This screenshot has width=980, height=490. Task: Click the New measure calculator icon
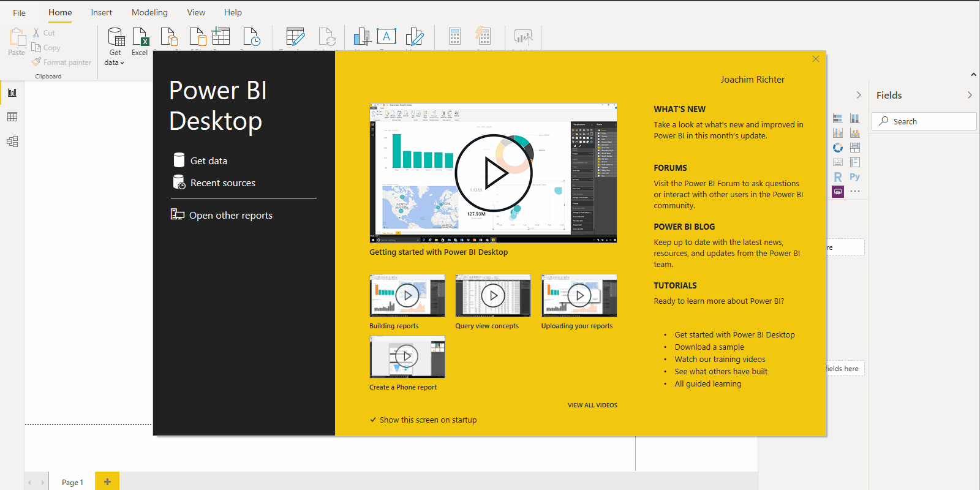[x=454, y=36]
